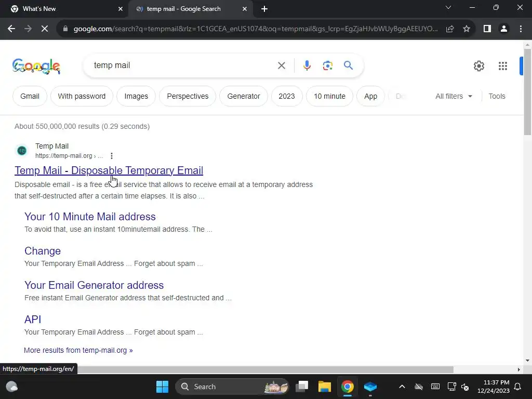Viewport: 532px width, 399px height.
Task: Click the Temp Mail site favicon
Action: (x=22, y=150)
